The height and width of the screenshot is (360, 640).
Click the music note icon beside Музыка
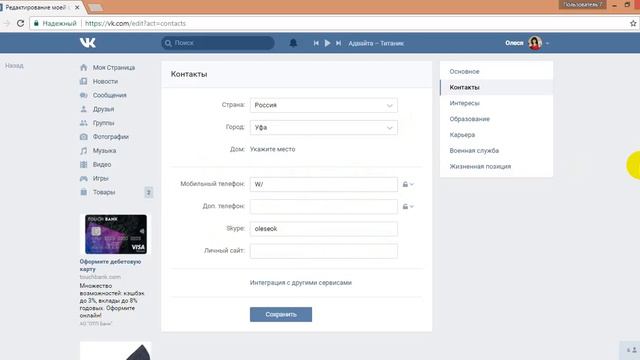pos(84,151)
